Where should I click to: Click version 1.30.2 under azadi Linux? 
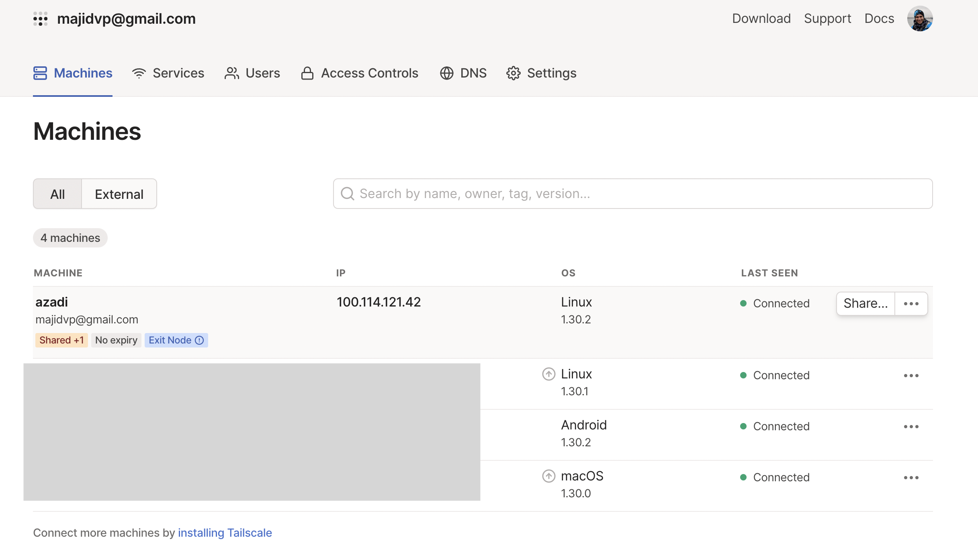576,319
